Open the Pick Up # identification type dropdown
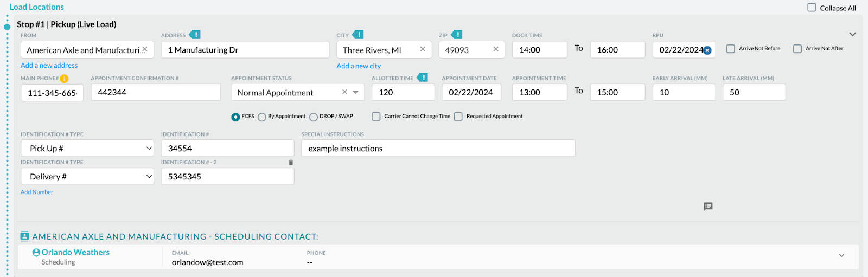This screenshot has height=277, width=868. (87, 149)
